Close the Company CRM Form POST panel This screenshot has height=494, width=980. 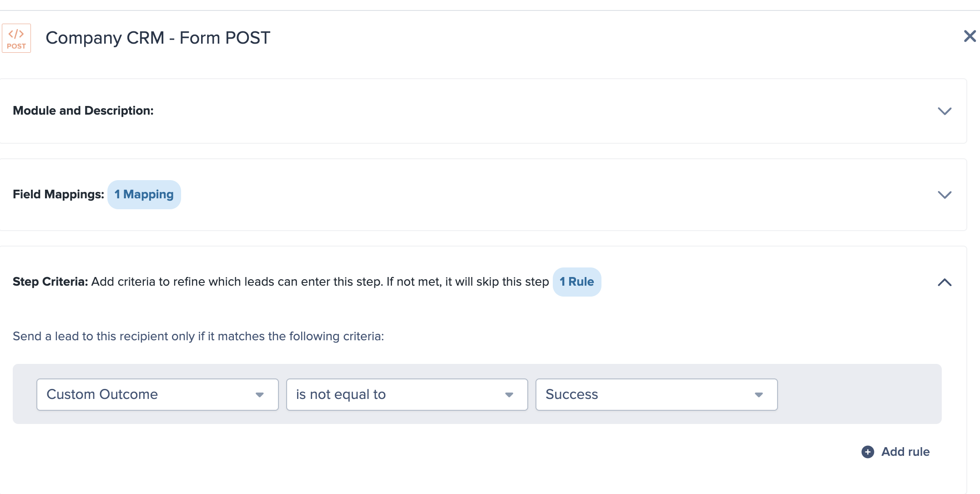point(970,36)
